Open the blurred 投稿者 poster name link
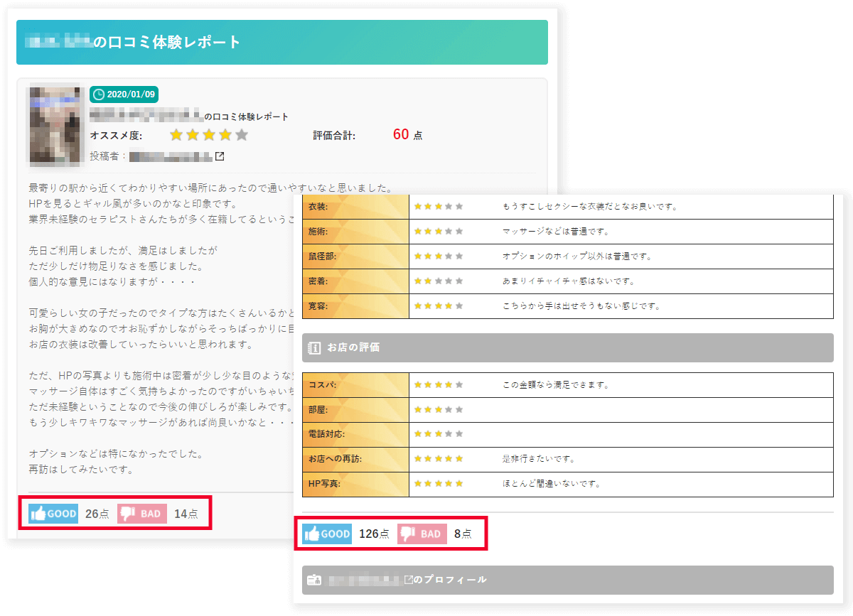The image size is (853, 616). (x=171, y=156)
